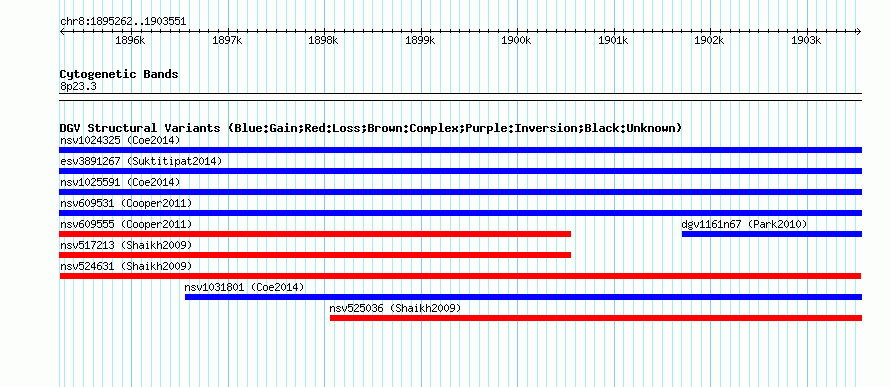Click the dgv1161n67 (Park2010) label
This screenshot has width=890, height=387.
click(x=744, y=224)
